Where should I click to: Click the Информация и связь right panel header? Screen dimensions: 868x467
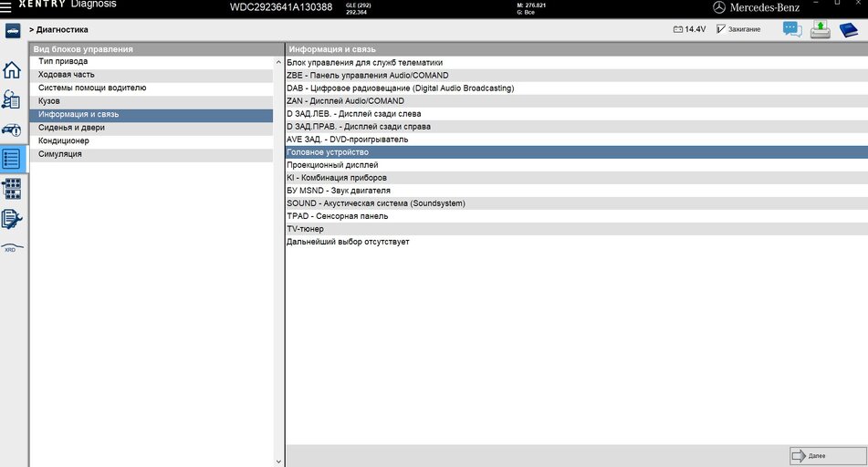tap(577, 49)
